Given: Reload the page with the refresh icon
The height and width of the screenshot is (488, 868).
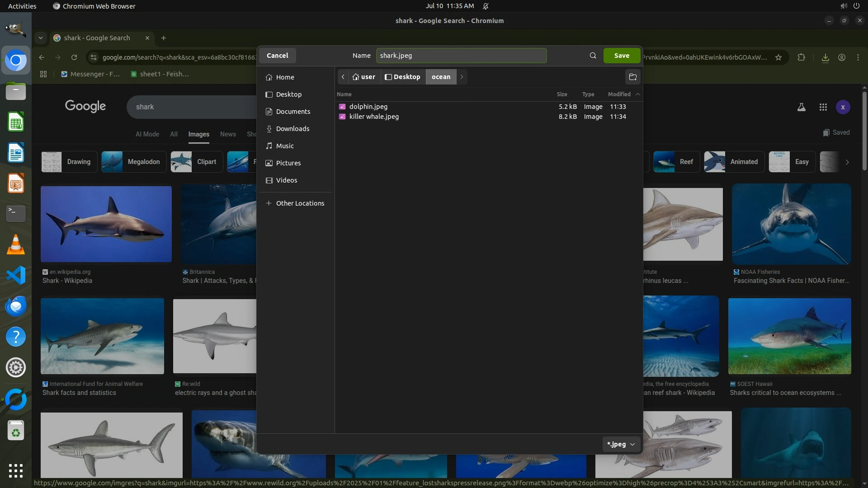Looking at the screenshot, I should (74, 57).
